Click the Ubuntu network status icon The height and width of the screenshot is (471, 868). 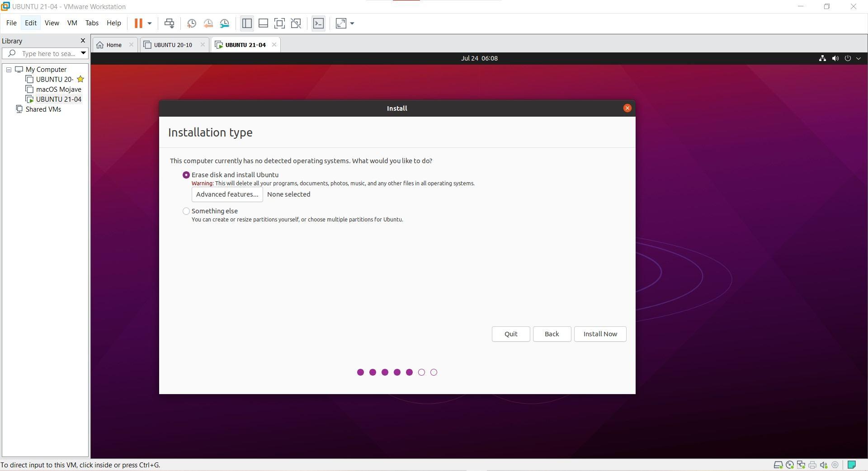point(822,58)
